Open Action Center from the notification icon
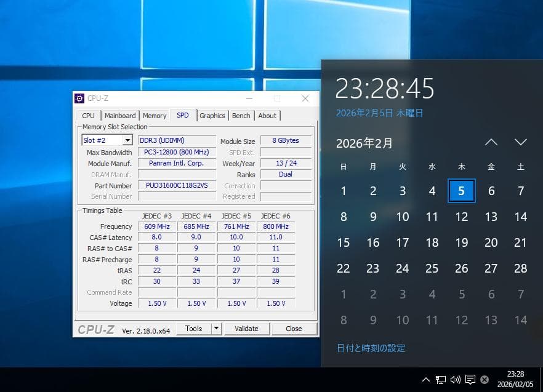 click(x=471, y=380)
